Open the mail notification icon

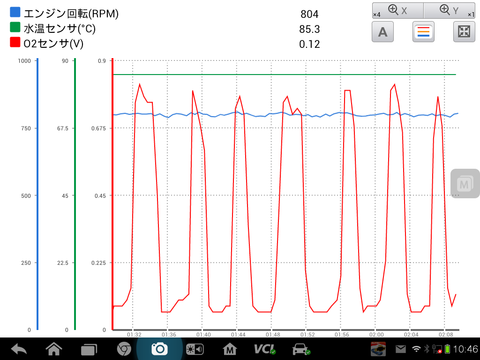click(400, 349)
